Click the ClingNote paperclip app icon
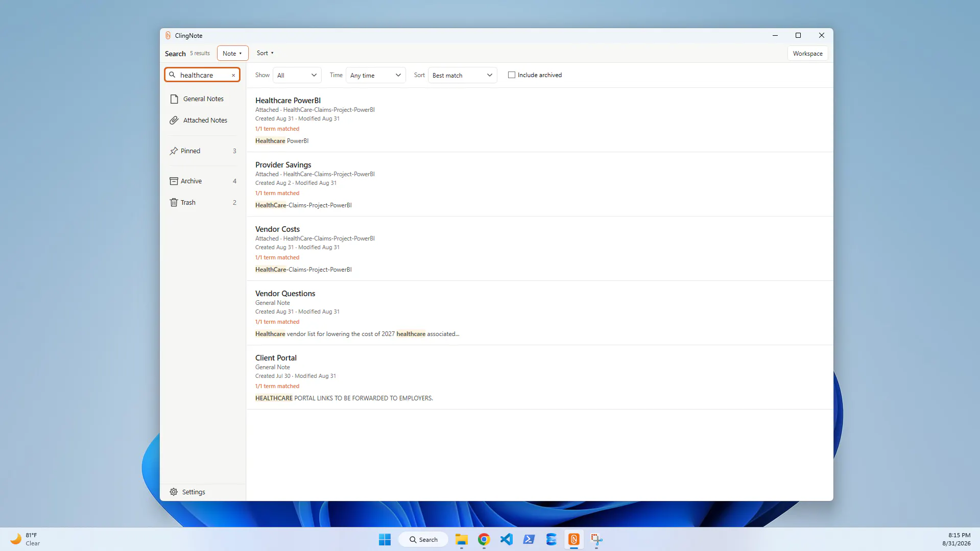This screenshot has width=980, height=551. 168,36
